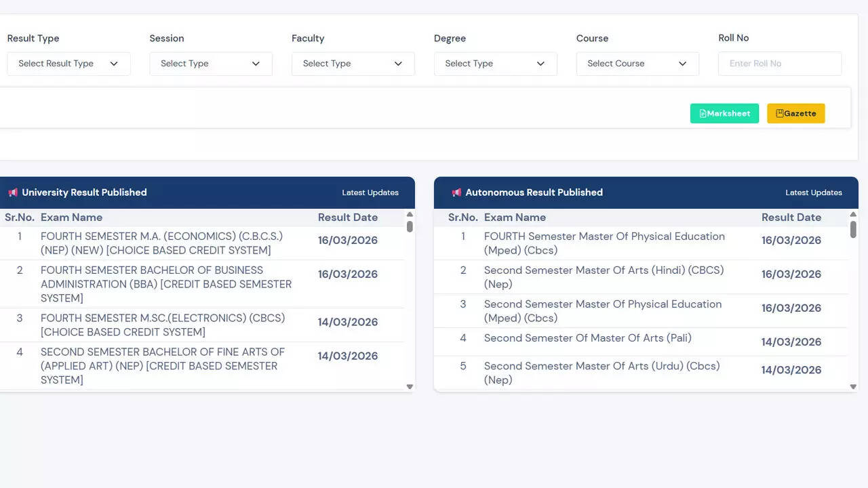Click the yellow Gazette button
This screenshot has height=488, width=868.
pos(795,113)
